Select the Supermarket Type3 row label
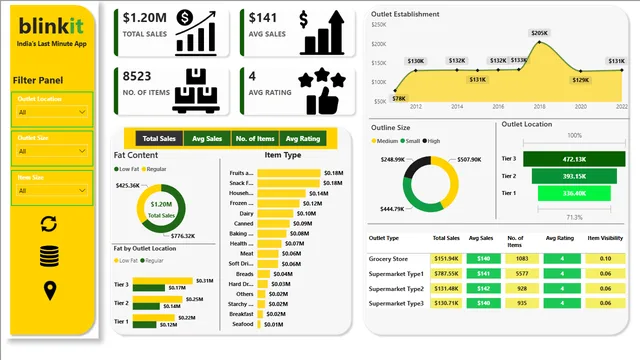The height and width of the screenshot is (360, 640). click(x=396, y=303)
